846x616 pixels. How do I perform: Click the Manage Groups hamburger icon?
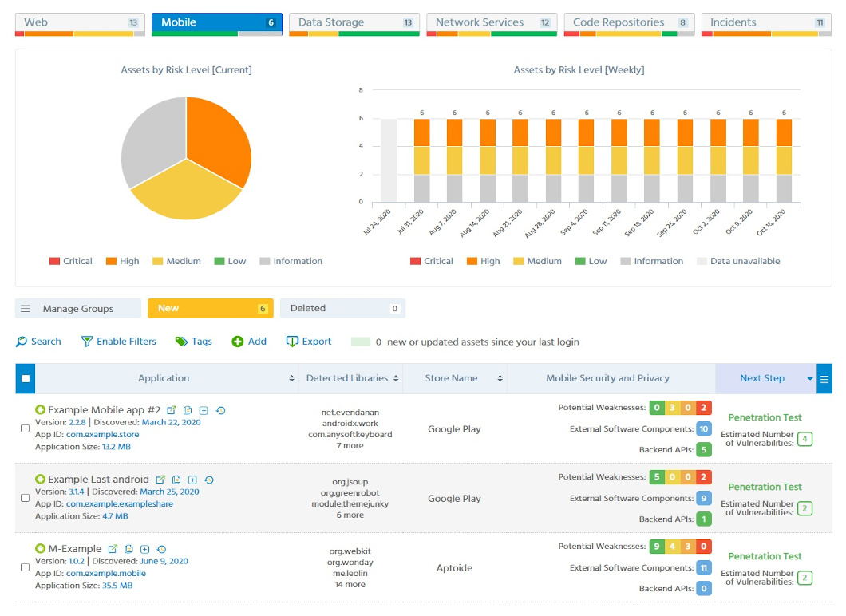[27, 308]
